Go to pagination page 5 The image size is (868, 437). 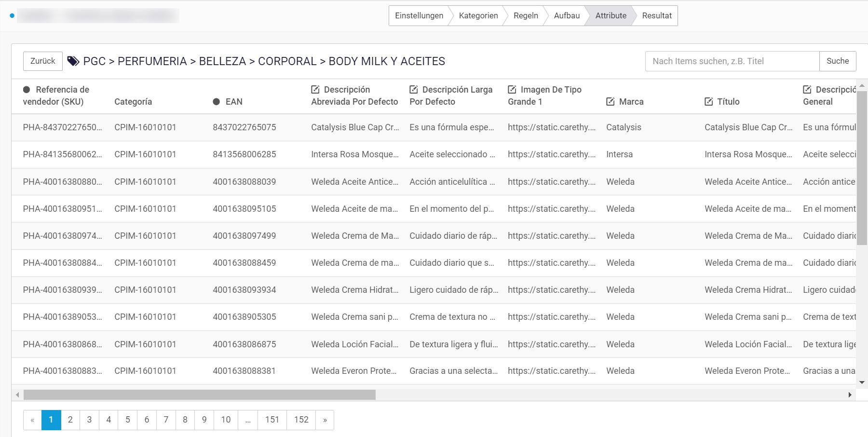point(128,420)
